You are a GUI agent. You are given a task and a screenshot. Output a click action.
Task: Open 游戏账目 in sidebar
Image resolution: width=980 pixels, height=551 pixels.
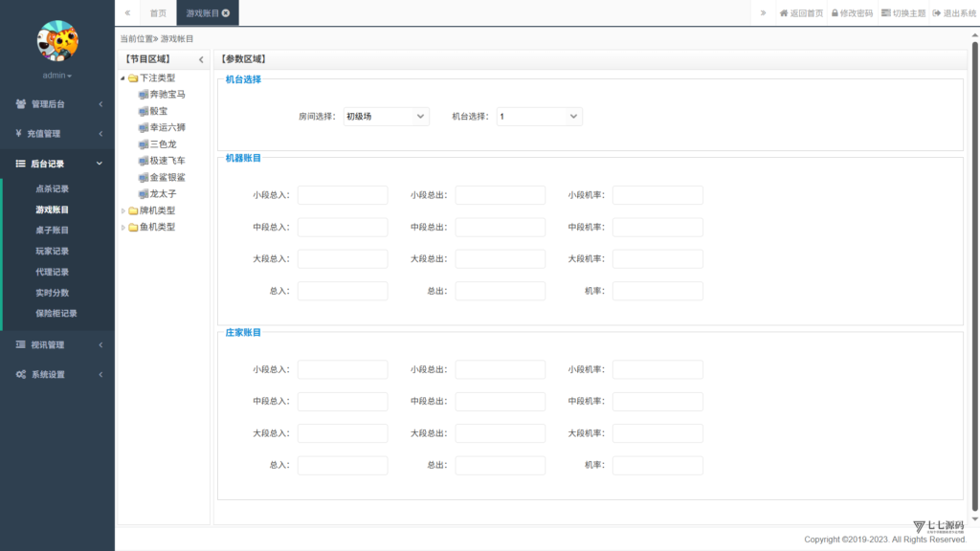52,209
